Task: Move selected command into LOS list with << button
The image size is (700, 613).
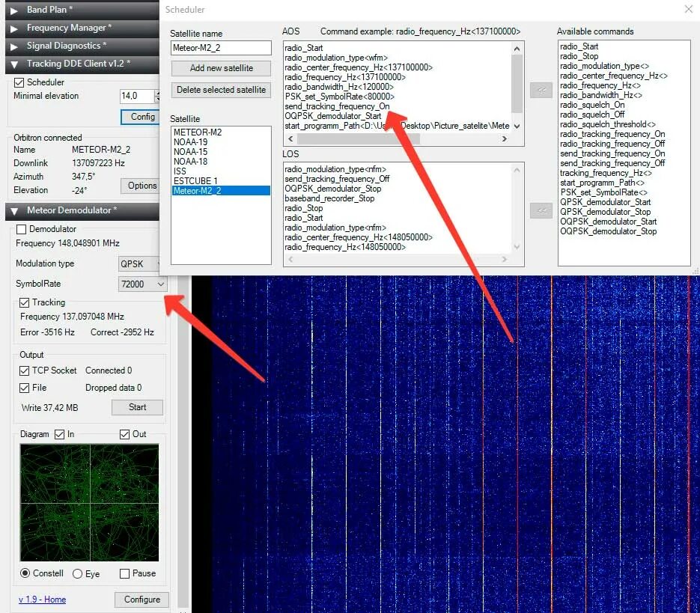Action: 541,210
